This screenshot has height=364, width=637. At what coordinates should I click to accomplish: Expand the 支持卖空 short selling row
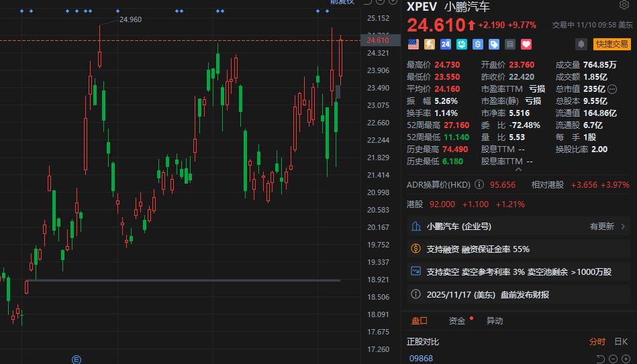tap(519, 271)
